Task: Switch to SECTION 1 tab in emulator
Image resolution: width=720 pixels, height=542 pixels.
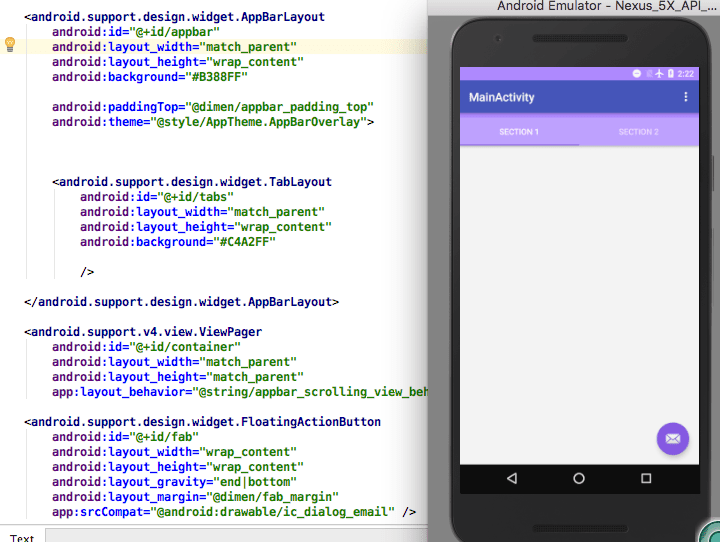Action: 519,132
